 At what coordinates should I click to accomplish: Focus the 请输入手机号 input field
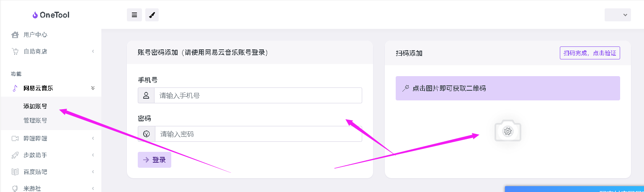click(x=258, y=95)
